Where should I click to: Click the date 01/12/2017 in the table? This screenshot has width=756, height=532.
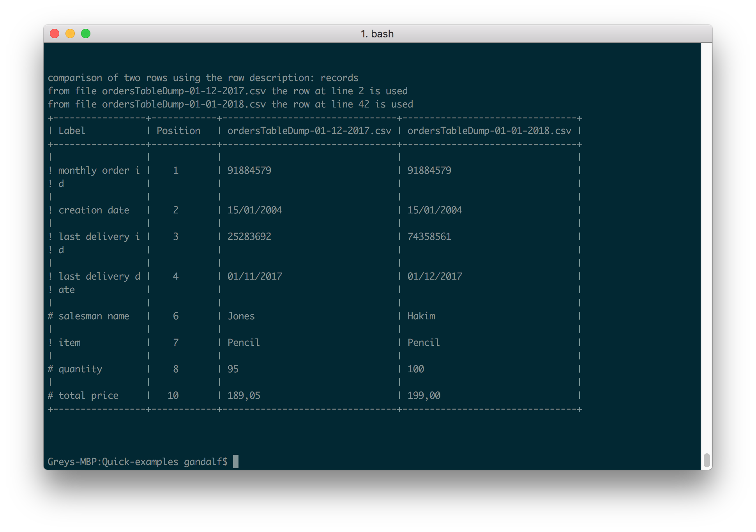tap(435, 277)
